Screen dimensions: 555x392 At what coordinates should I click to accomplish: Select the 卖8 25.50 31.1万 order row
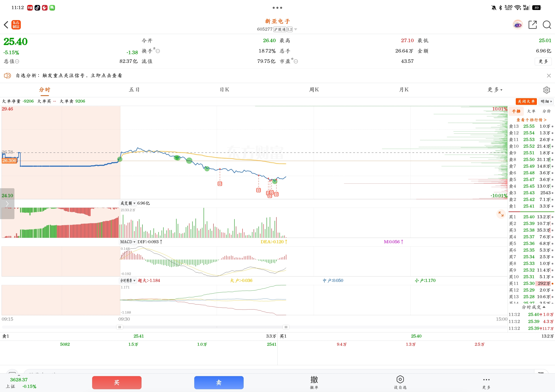(531, 159)
